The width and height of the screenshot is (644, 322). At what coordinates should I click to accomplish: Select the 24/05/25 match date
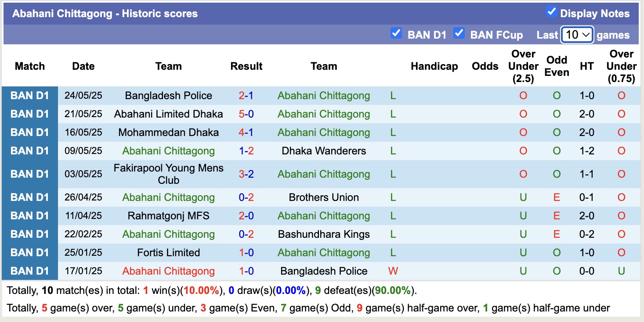point(83,95)
